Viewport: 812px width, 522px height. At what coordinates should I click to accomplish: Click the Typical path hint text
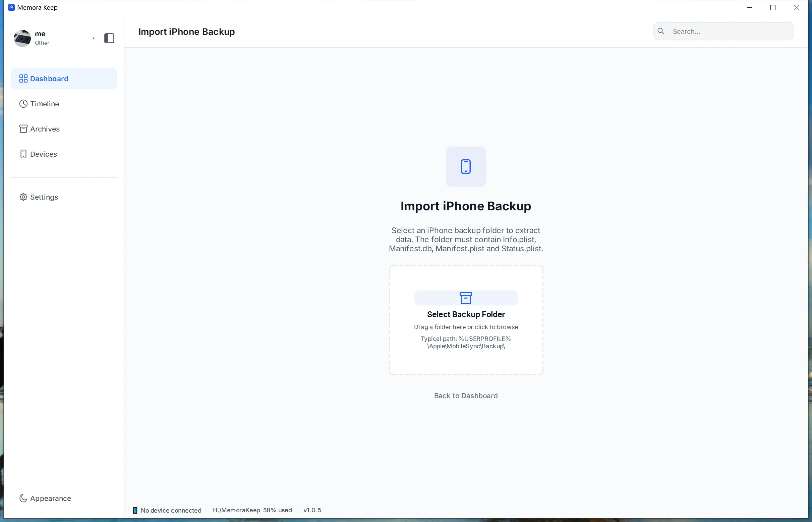pos(466,342)
